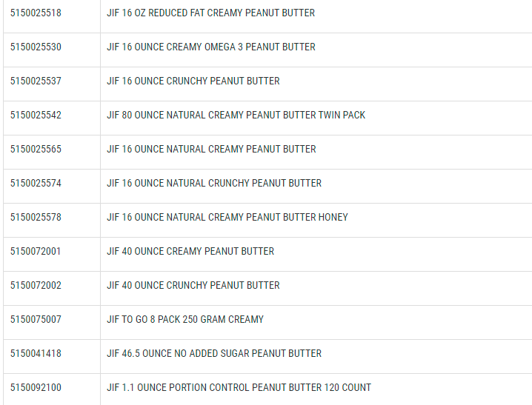Click JIF 46.5 Ounce No Added Sugar row
The height and width of the screenshot is (405, 532).
(214, 354)
